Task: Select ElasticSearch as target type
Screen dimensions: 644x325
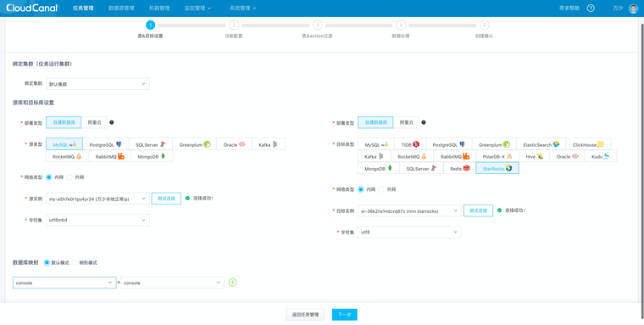Action: click(541, 144)
